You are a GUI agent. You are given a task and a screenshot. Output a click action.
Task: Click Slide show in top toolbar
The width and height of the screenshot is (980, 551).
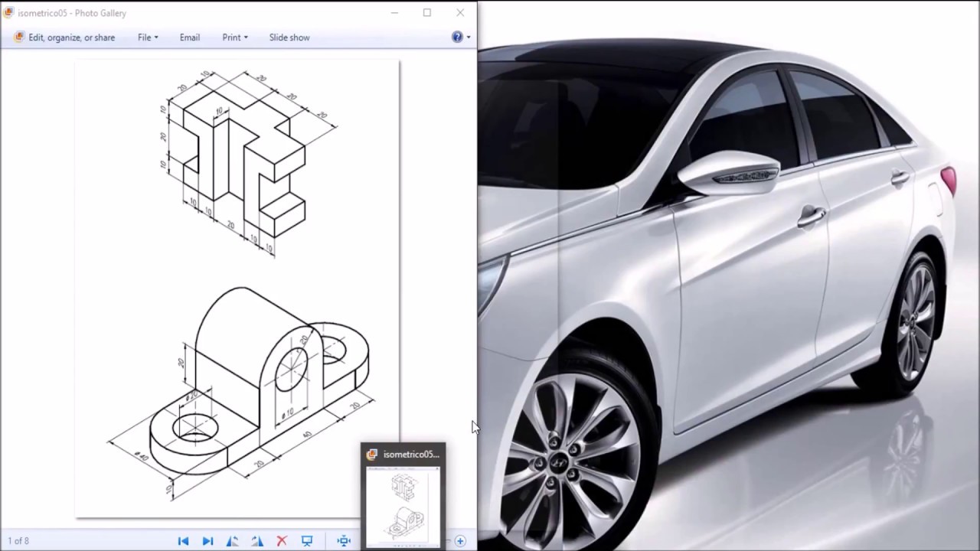click(289, 37)
